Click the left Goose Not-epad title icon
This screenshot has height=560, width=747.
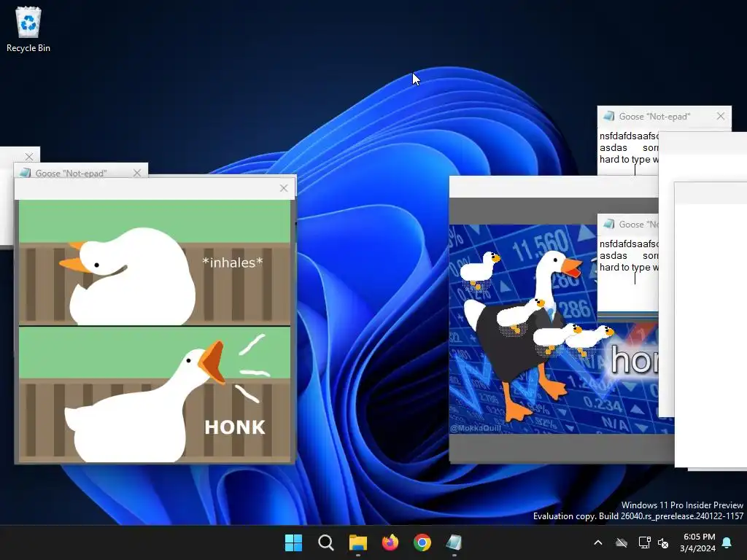25,173
